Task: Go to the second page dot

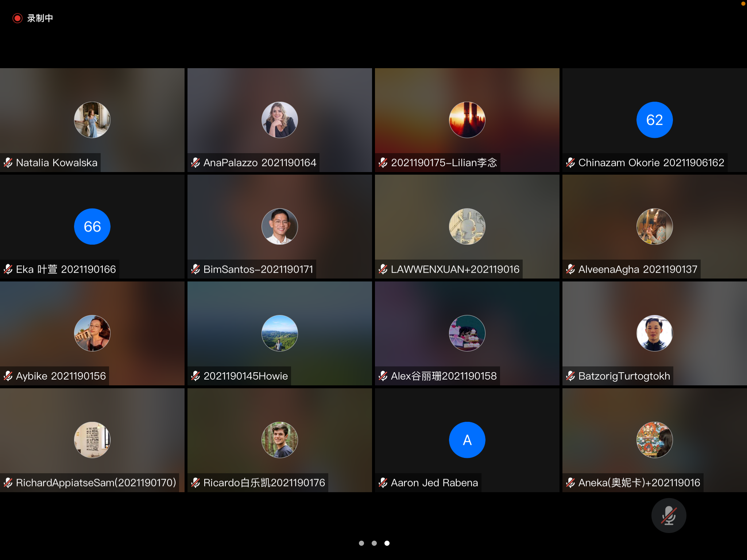Action: tap(374, 543)
